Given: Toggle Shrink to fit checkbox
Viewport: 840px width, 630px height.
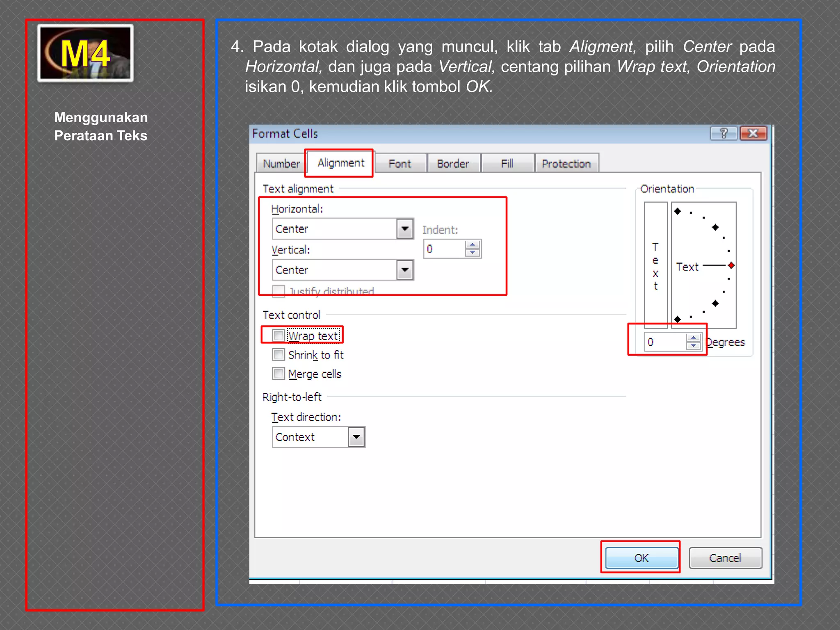Looking at the screenshot, I should (278, 354).
